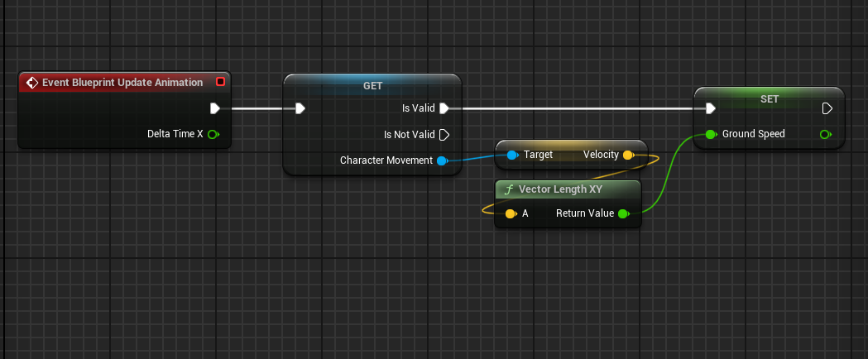Click the Vector Length XY node title
Viewport: 868px width, 359px height.
click(x=560, y=189)
